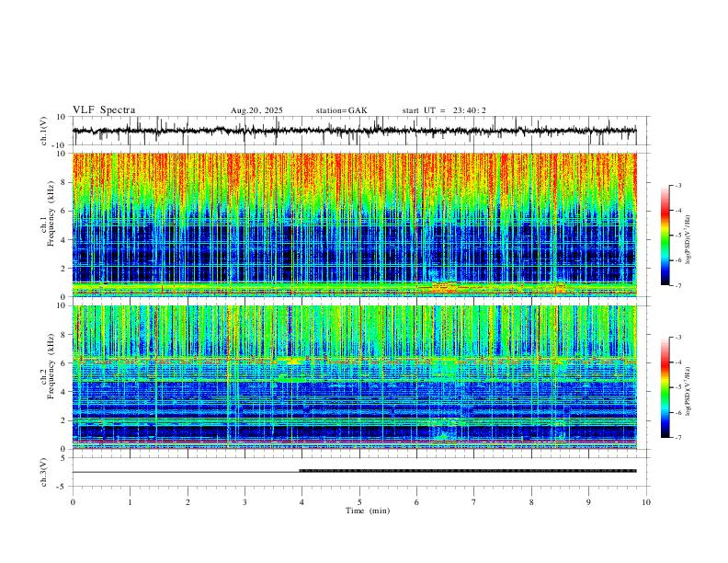Click the "2" kHz tick on ch.1 axis

tap(63, 268)
